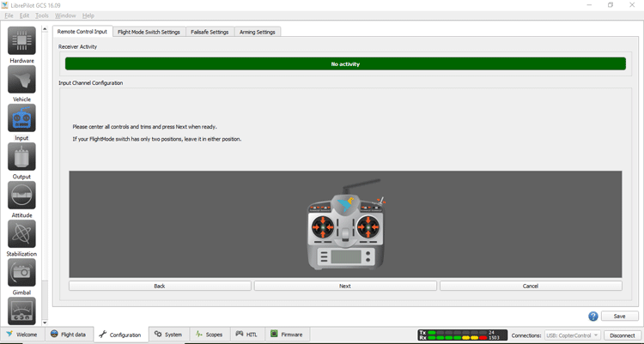Switch to the Firmware workspace tab

click(286, 335)
